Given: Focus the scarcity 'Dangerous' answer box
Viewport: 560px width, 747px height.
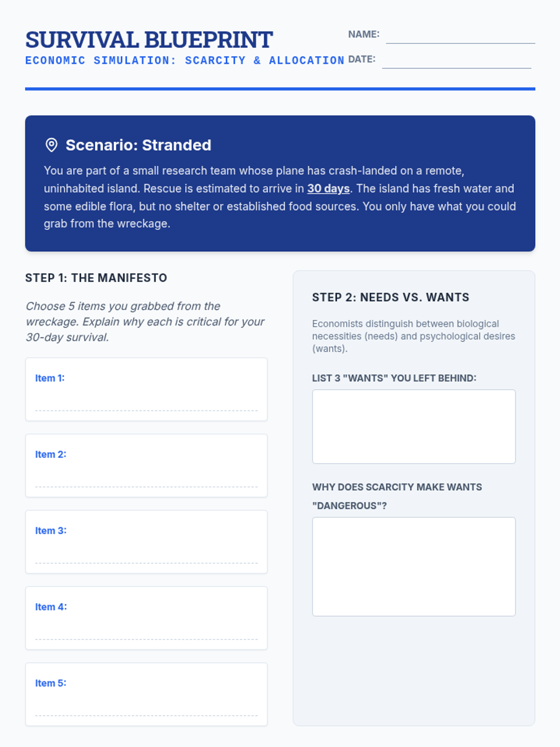Looking at the screenshot, I should [x=413, y=566].
